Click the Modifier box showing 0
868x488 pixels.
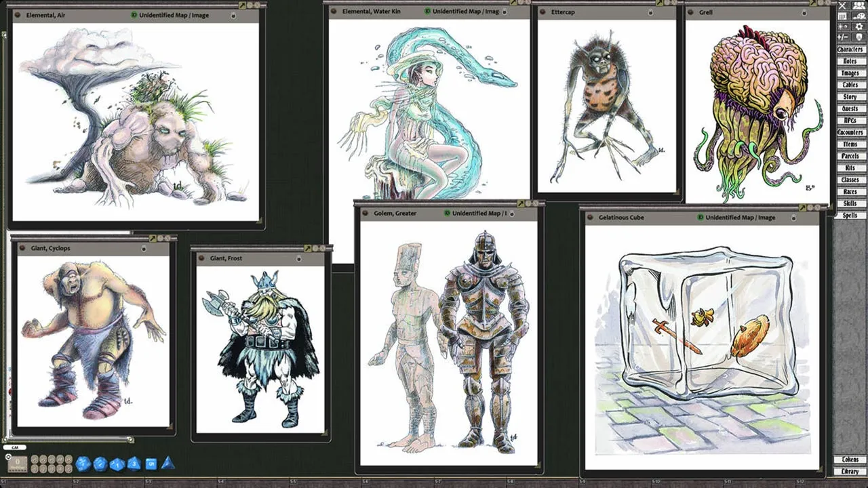coord(18,464)
